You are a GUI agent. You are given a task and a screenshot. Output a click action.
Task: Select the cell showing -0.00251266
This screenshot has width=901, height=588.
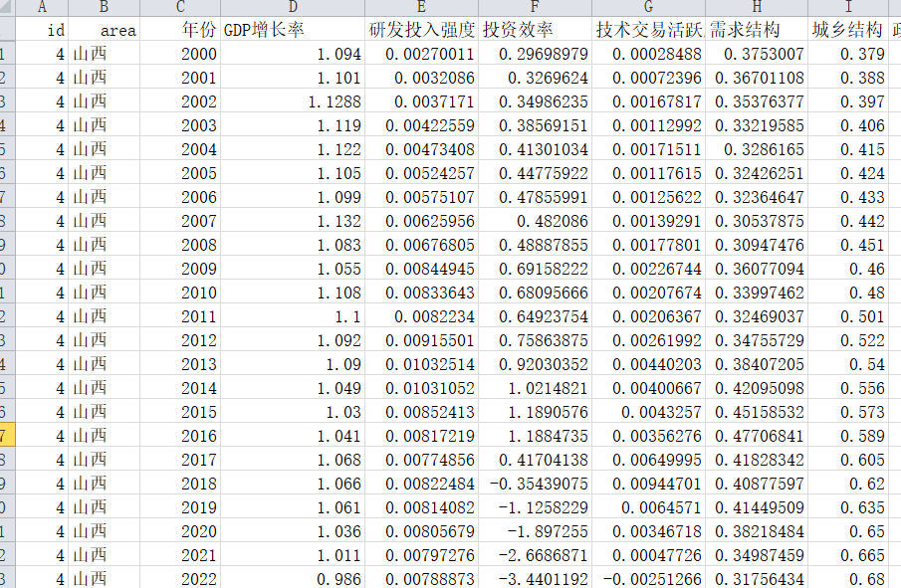[x=649, y=579]
